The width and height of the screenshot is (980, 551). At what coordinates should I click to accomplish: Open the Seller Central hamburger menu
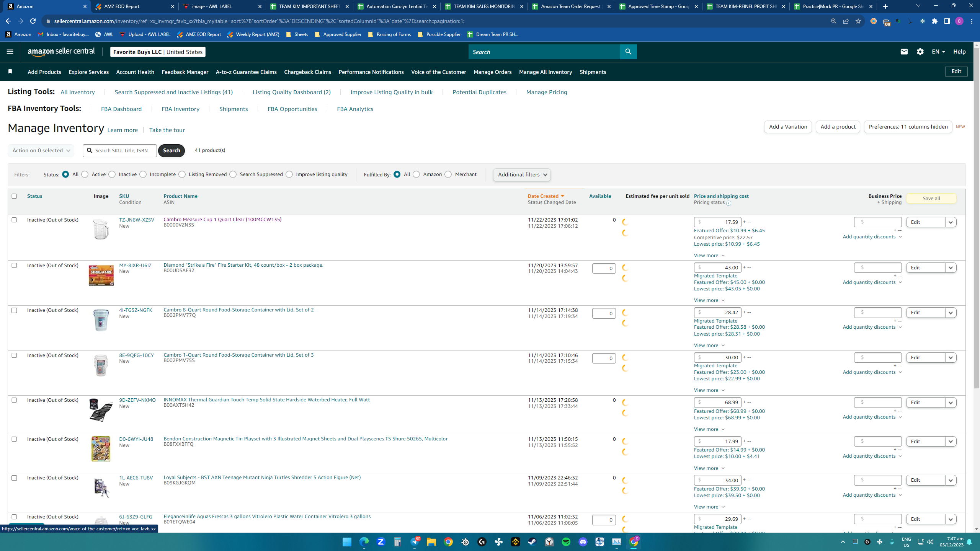point(10,52)
